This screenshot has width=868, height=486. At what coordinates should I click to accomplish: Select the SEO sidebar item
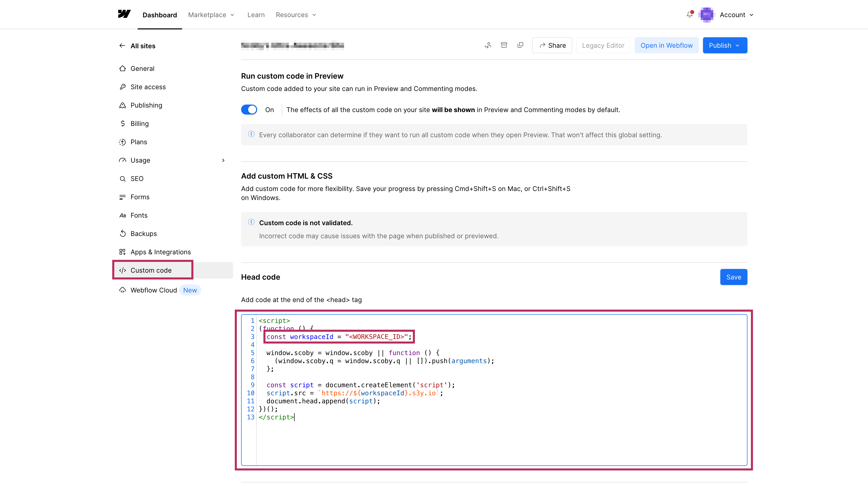pyautogui.click(x=137, y=179)
